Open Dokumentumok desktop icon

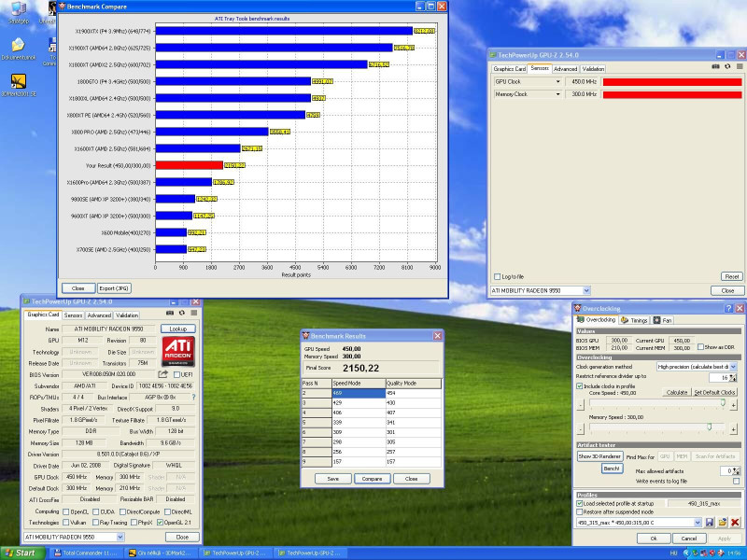(x=18, y=49)
